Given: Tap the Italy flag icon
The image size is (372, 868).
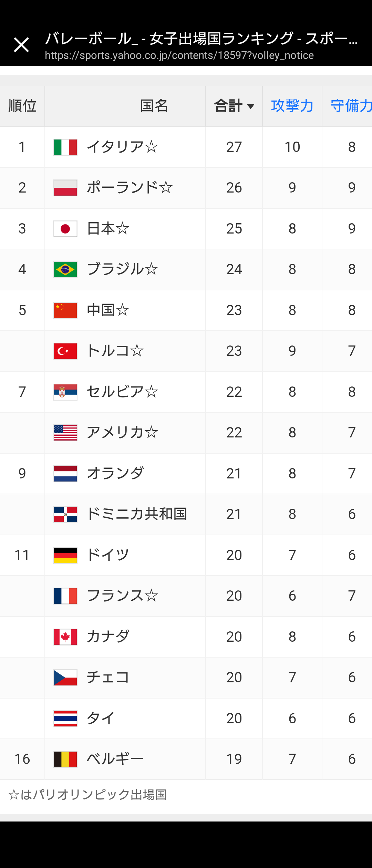Looking at the screenshot, I should [65, 147].
